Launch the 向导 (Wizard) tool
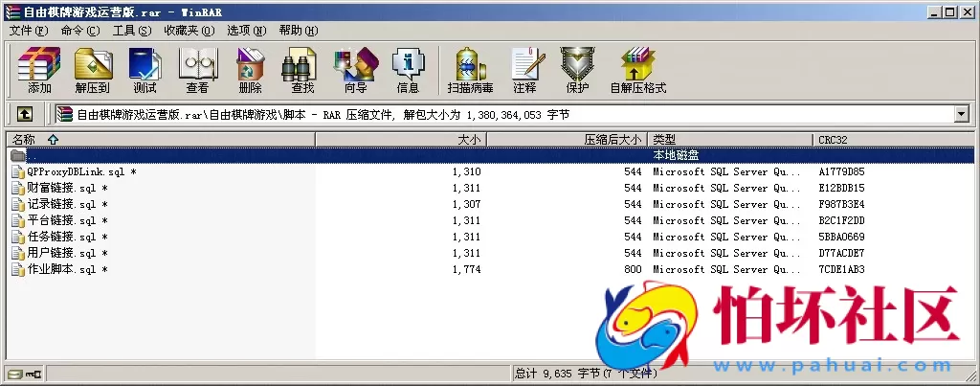 click(356, 70)
